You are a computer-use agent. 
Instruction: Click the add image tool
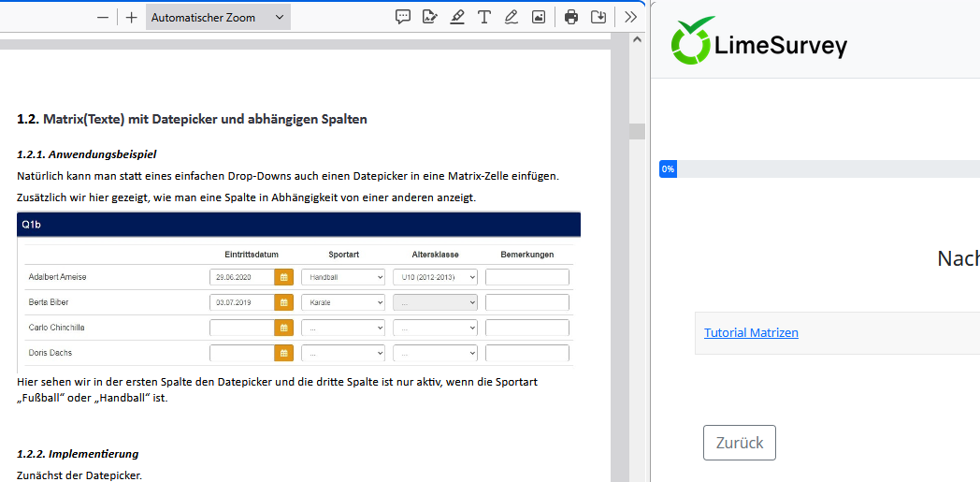[x=538, y=17]
